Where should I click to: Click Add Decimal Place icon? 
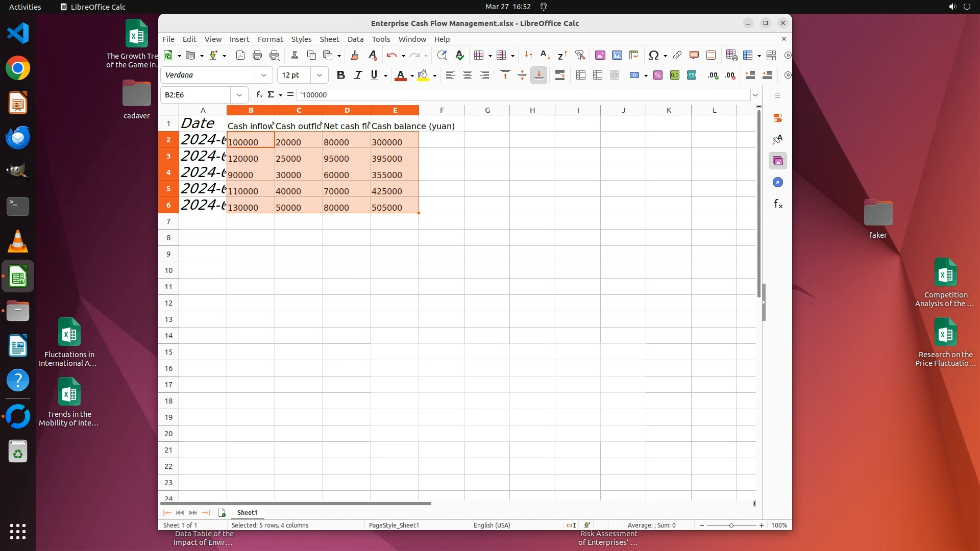[x=713, y=76]
